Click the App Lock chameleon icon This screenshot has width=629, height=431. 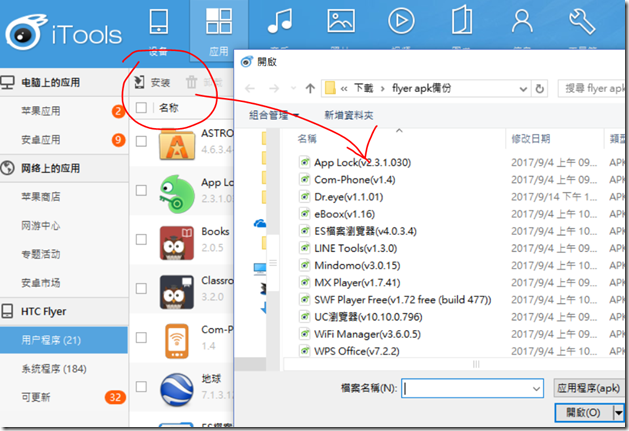pyautogui.click(x=177, y=193)
